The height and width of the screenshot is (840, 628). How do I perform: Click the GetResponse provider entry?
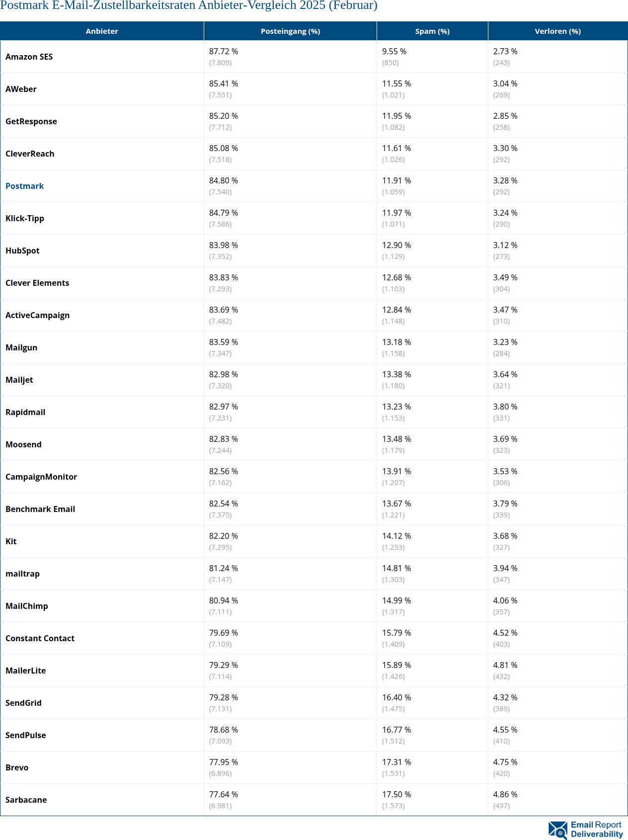tap(31, 121)
